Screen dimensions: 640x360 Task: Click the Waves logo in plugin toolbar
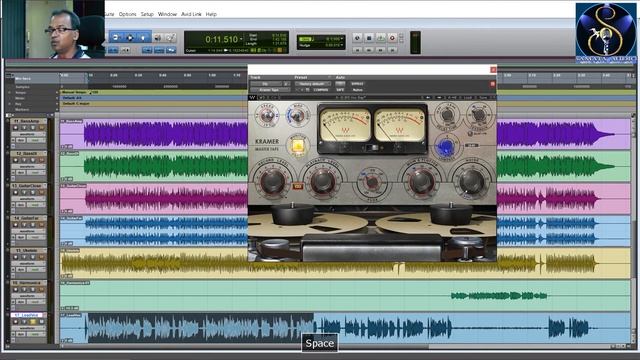(x=252, y=98)
